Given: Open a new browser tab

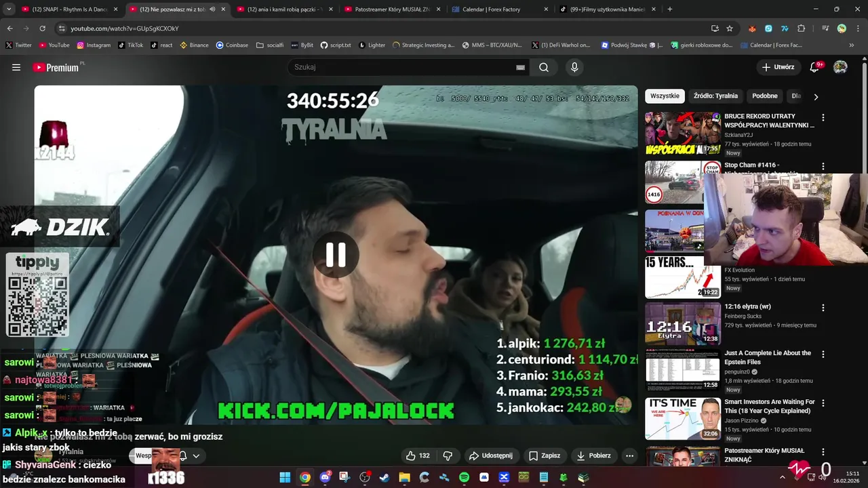Looking at the screenshot, I should click(669, 9).
